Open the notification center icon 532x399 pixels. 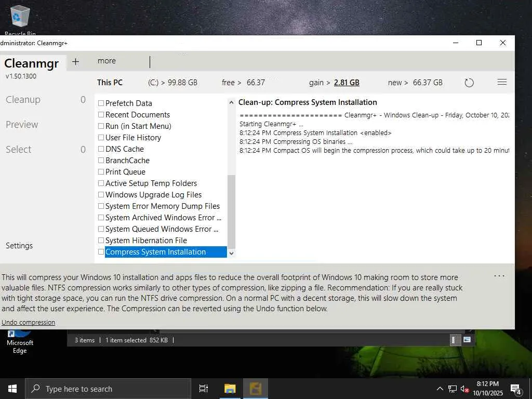[516, 389]
